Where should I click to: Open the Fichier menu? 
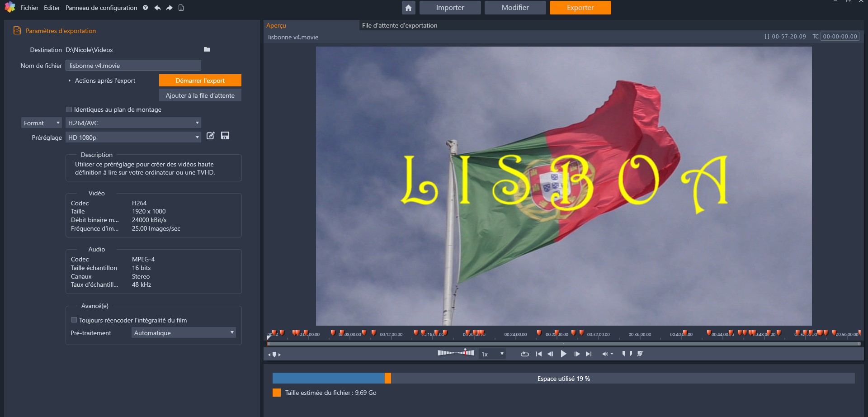pos(29,8)
